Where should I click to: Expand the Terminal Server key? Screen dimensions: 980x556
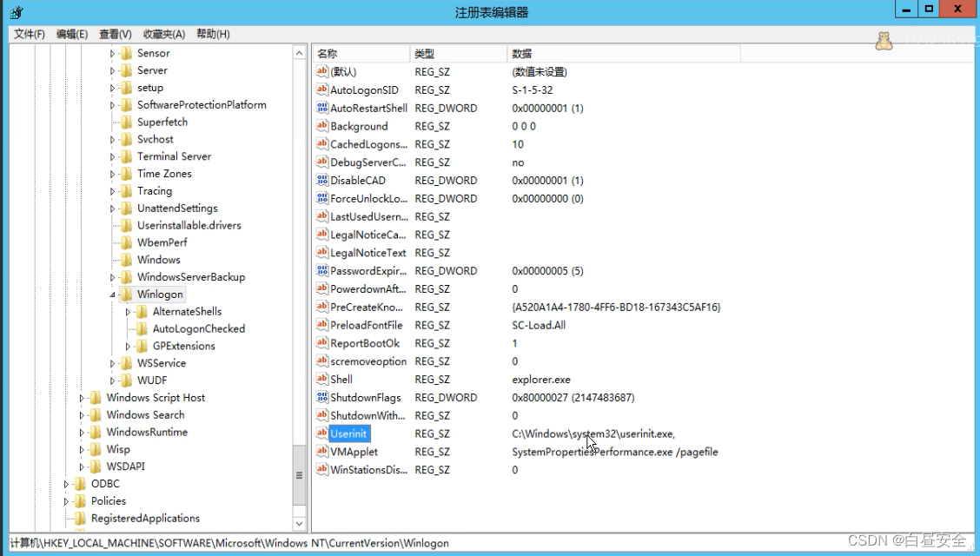pyautogui.click(x=112, y=156)
